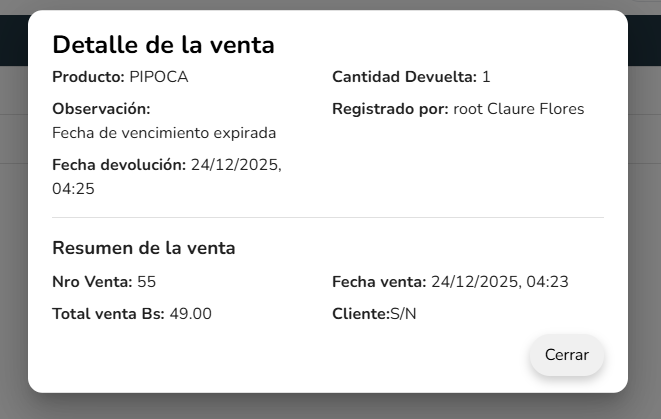The image size is (661, 419).
Task: Click the 'root Claure Flores' name
Action: [518, 109]
